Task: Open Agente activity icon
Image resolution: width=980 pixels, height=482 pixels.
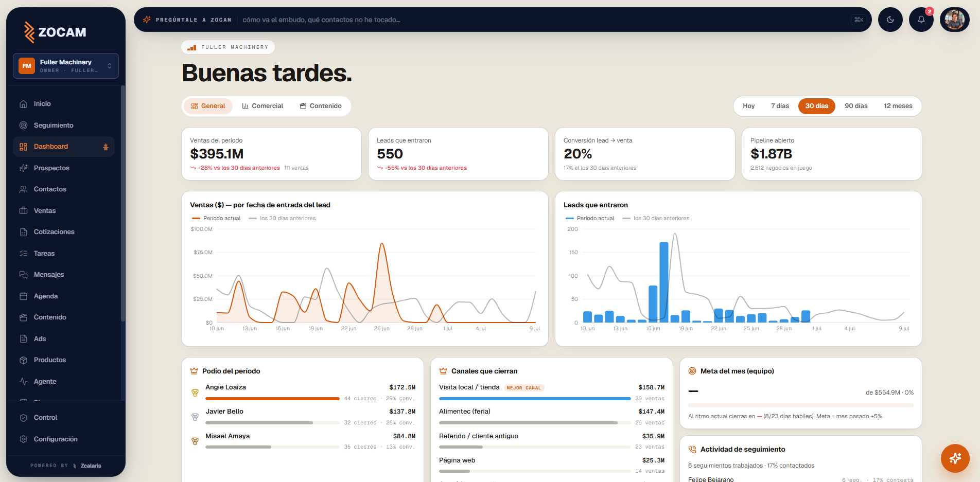Action: (x=23, y=382)
